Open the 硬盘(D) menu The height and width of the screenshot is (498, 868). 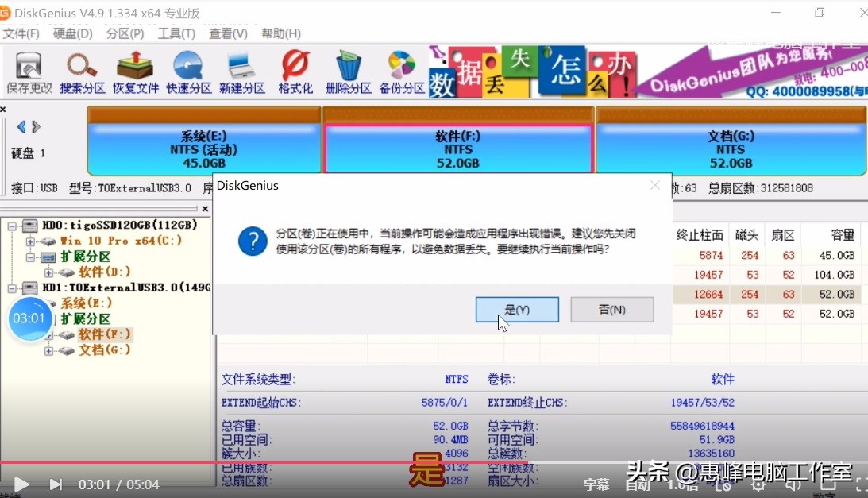(x=71, y=33)
